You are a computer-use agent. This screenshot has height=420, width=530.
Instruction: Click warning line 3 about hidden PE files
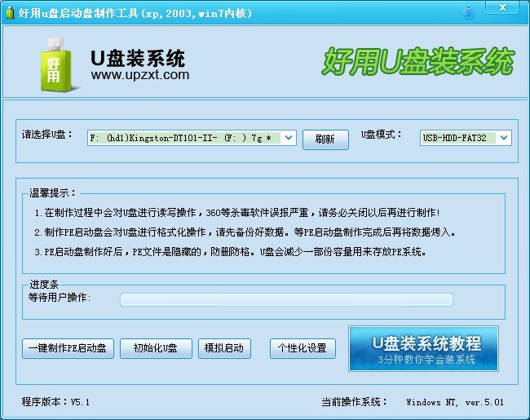click(x=230, y=252)
